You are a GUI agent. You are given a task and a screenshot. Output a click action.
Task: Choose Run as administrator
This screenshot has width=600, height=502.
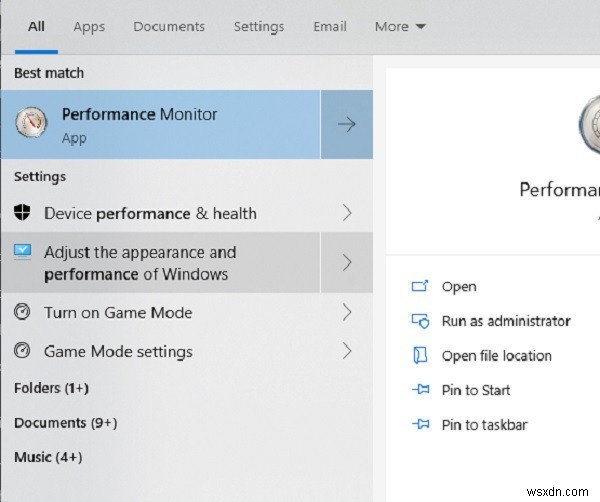pos(506,321)
